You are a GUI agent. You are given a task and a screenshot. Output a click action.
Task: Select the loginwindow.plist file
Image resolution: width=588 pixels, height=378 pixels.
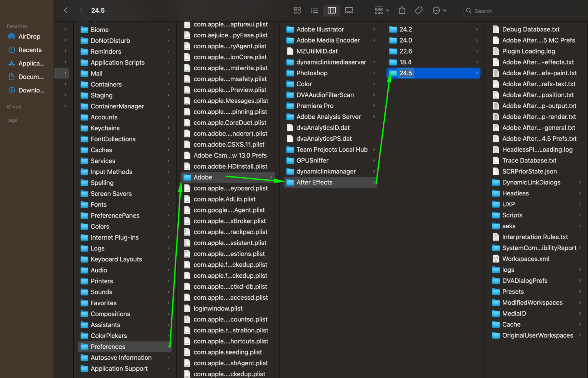click(218, 309)
